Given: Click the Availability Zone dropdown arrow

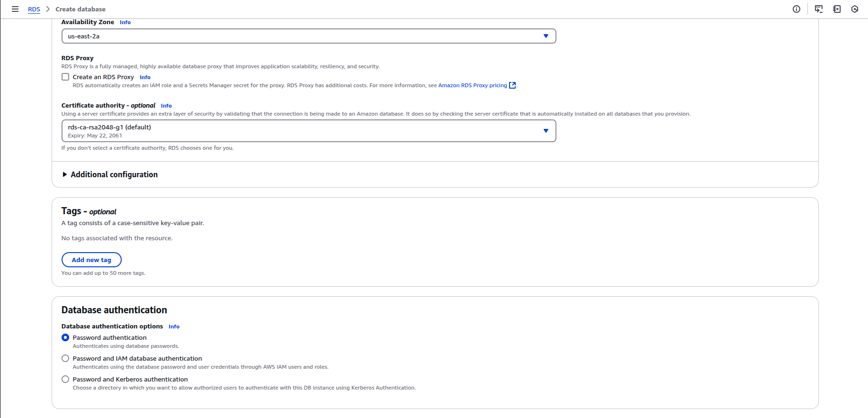Looking at the screenshot, I should coord(546,36).
